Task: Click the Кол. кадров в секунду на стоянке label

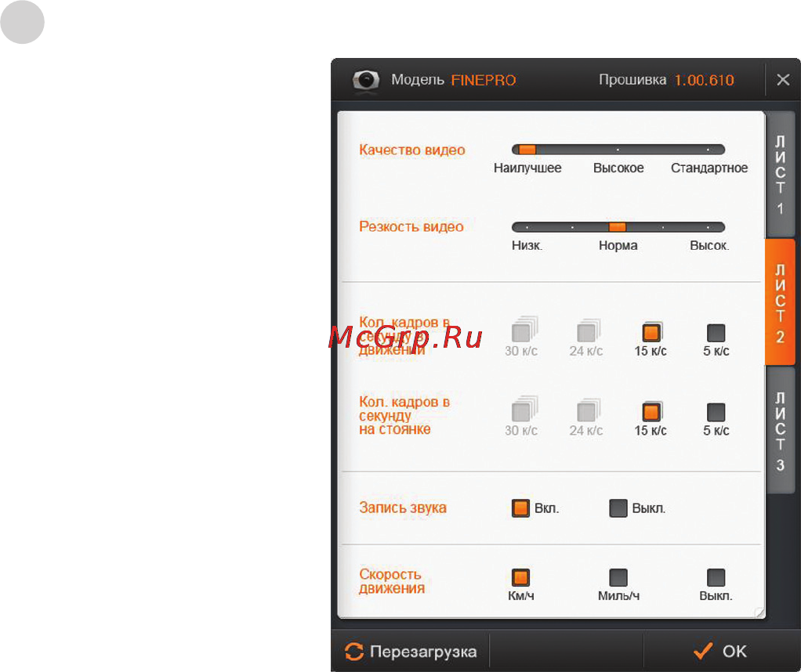Action: (404, 415)
